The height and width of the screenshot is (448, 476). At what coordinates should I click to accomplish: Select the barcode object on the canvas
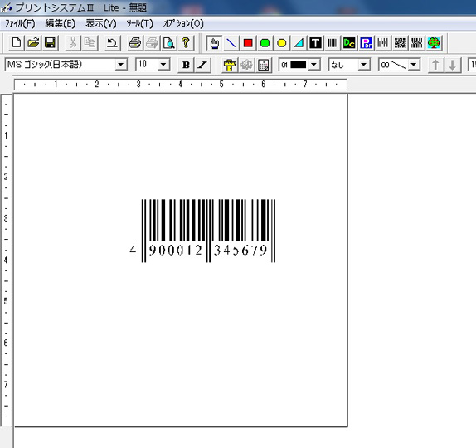click(x=203, y=231)
